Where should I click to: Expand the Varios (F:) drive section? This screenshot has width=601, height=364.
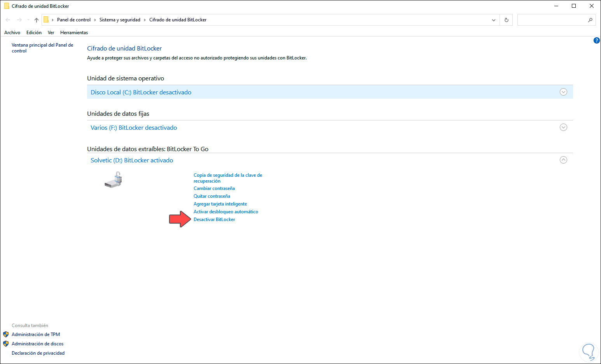tap(563, 127)
